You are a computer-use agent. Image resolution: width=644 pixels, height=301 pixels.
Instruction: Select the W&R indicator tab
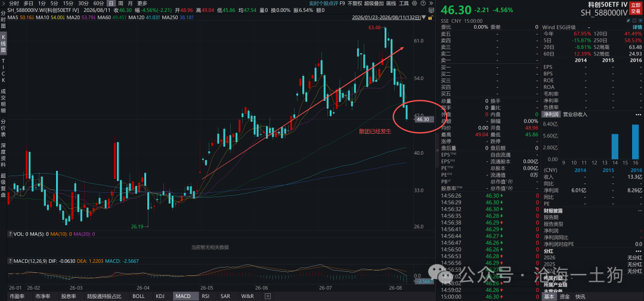(247, 296)
